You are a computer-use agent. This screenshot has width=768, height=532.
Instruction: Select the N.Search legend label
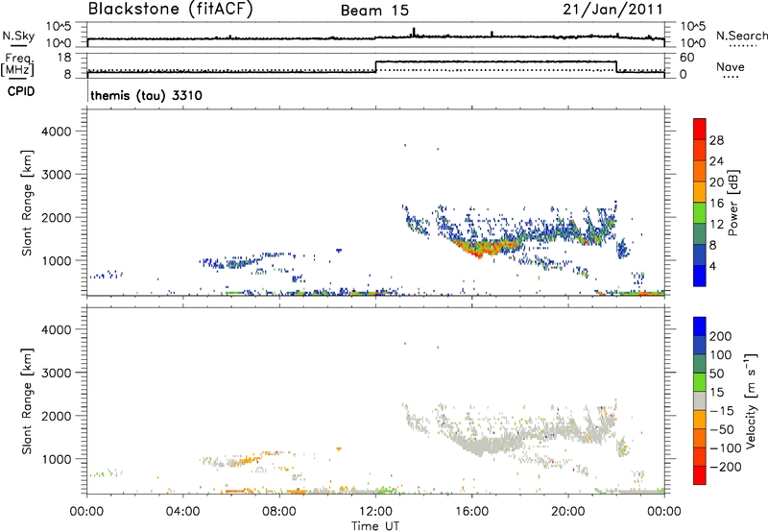tap(741, 36)
